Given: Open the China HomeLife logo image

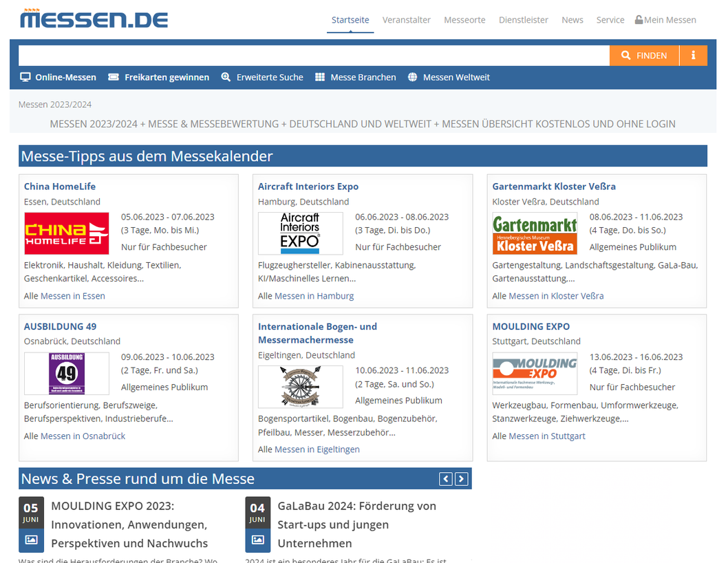Looking at the screenshot, I should 66,233.
